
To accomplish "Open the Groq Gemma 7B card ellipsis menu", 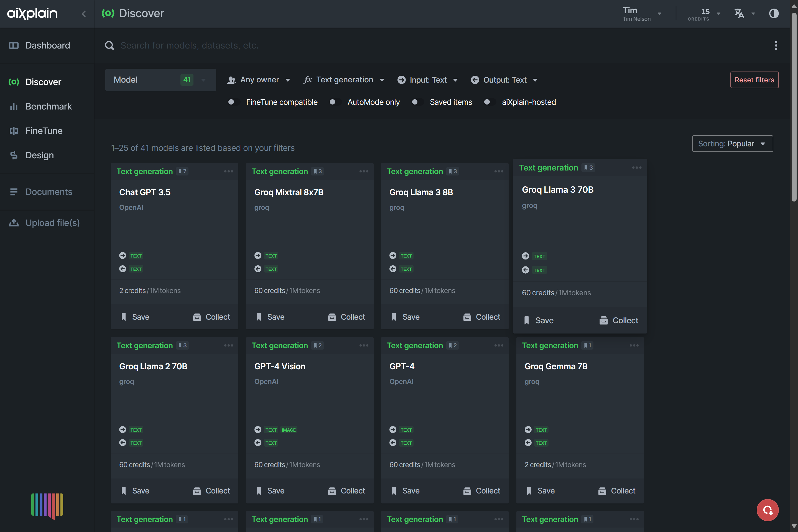I will 634,345.
